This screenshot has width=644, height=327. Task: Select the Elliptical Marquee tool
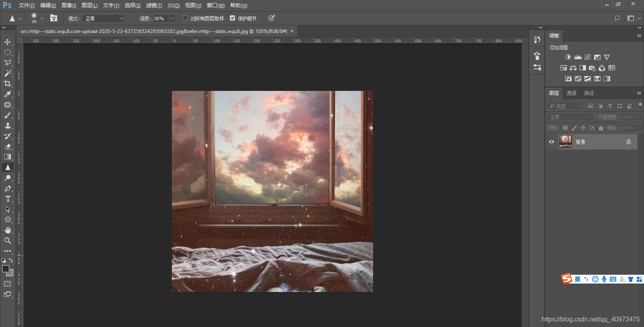pos(8,52)
